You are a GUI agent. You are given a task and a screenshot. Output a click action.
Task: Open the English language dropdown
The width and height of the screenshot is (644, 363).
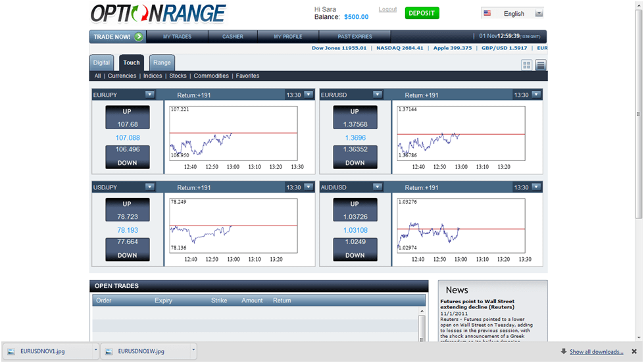coord(539,13)
